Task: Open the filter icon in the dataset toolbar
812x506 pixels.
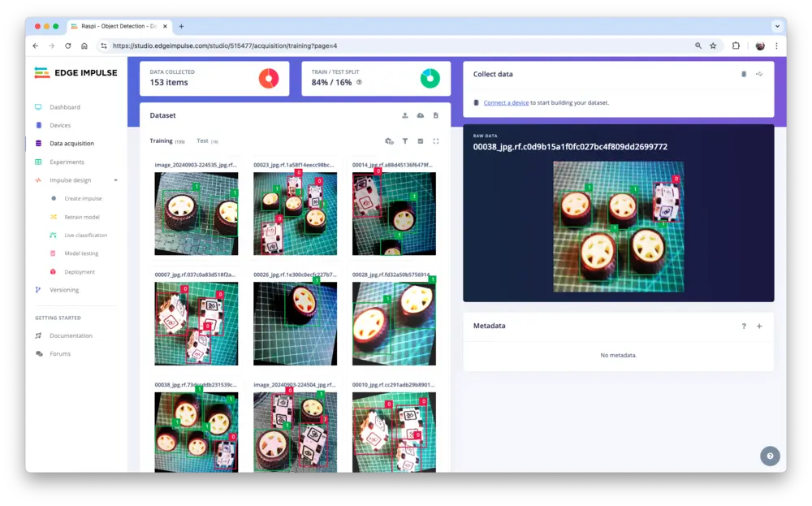Action: point(405,141)
